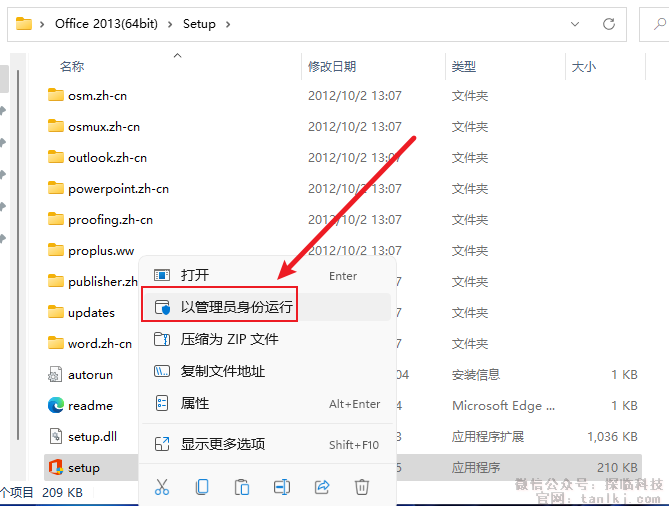This screenshot has height=506, width=669.
Task: Click the outlook.zh-cn folder name
Action: tap(108, 157)
